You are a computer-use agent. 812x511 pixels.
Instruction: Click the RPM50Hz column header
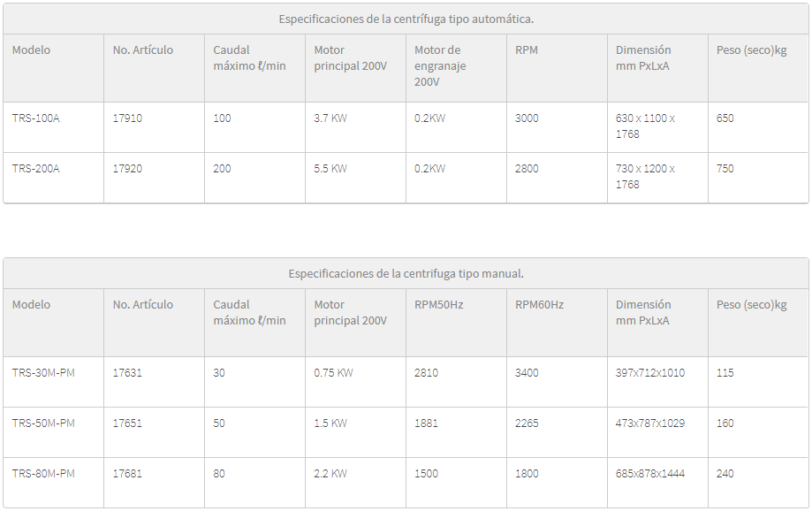click(439, 305)
